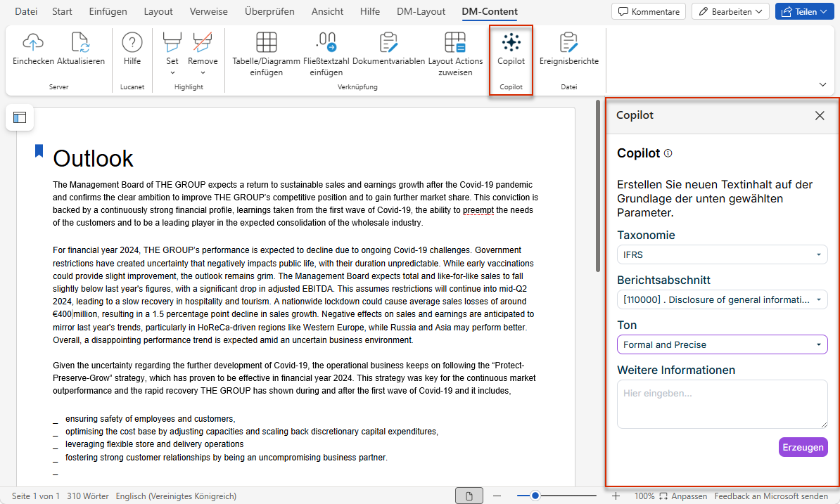Expand the Set highlight dropdown arrow
This screenshot has width=840, height=504.
172,73
